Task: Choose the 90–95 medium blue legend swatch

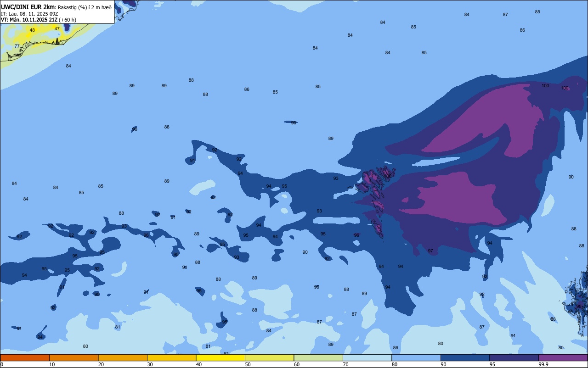Action: point(465,357)
